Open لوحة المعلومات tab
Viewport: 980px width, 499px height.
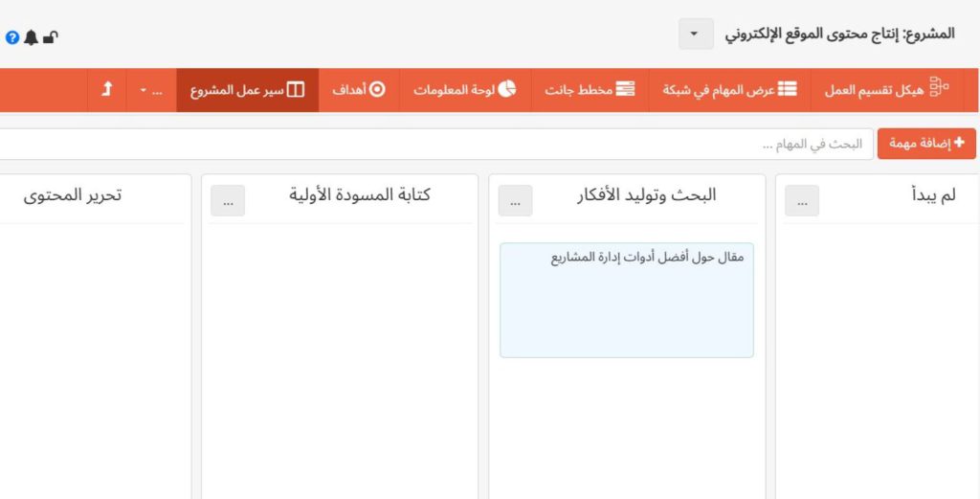[x=465, y=90]
